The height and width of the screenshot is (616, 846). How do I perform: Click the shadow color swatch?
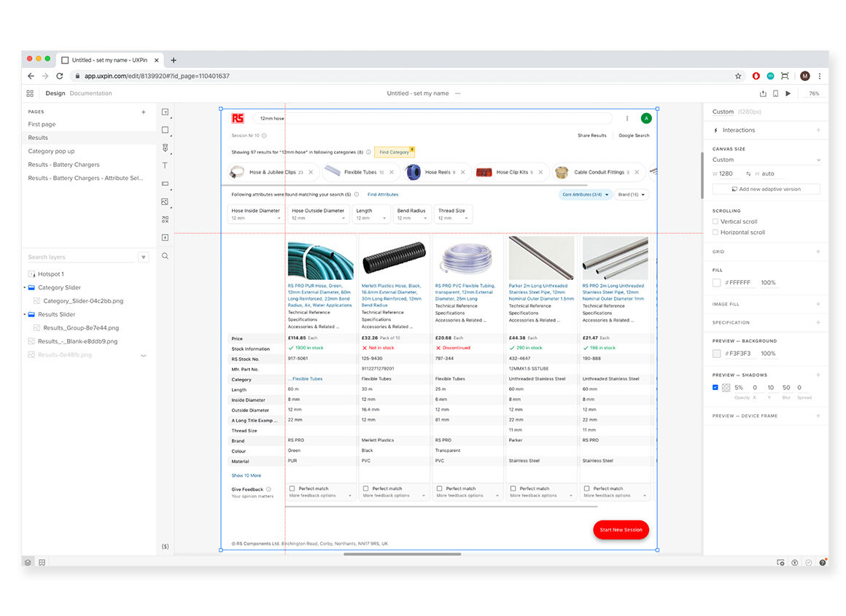click(x=726, y=387)
